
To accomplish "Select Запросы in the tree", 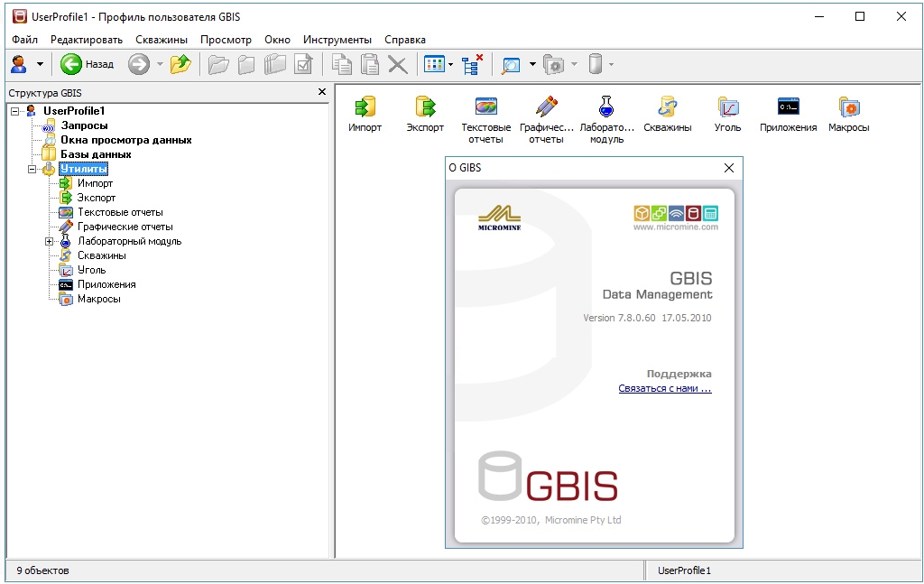I will point(84,125).
